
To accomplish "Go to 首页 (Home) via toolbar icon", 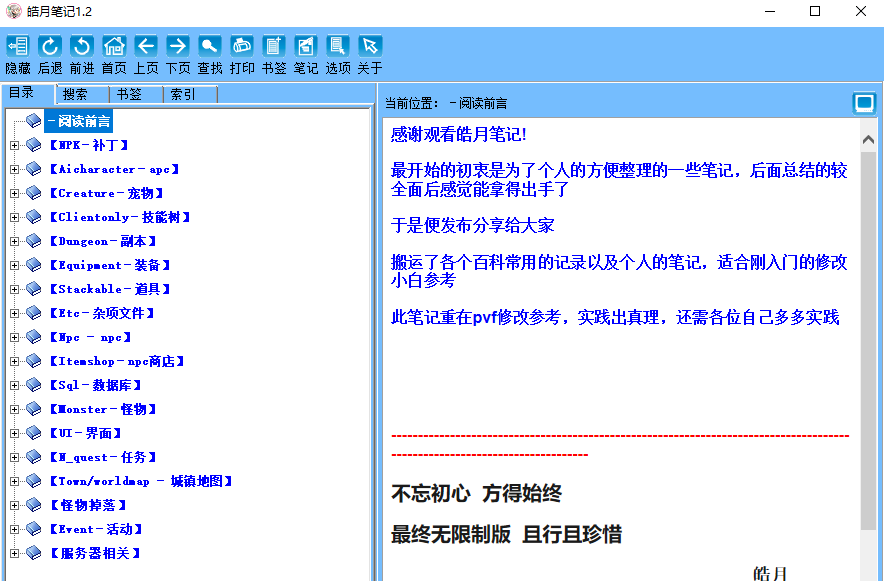I will 113,46.
